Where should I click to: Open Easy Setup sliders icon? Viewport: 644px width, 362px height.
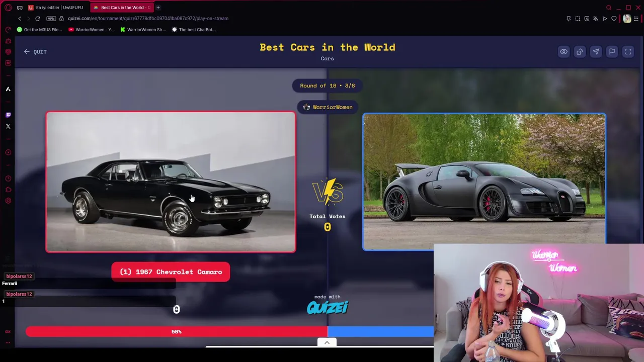coord(636,19)
